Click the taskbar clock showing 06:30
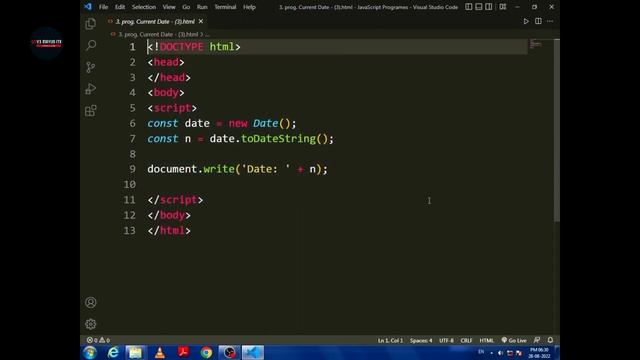The image size is (640, 360). tap(539, 353)
